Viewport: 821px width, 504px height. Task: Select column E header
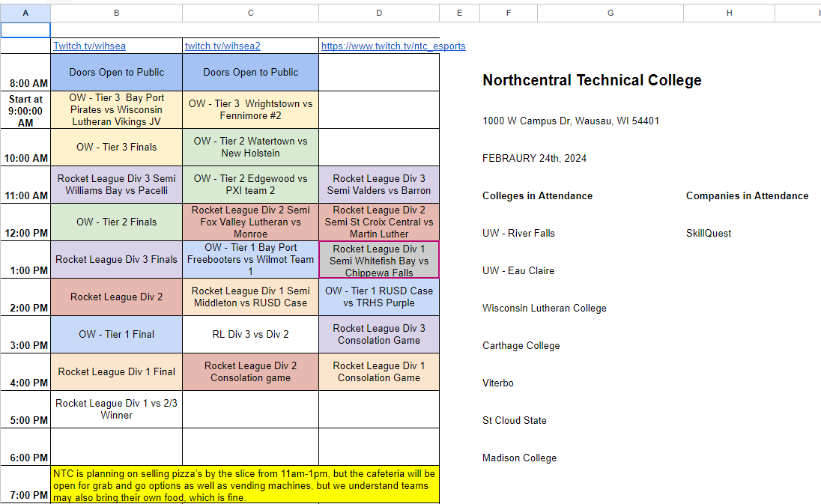(x=460, y=13)
